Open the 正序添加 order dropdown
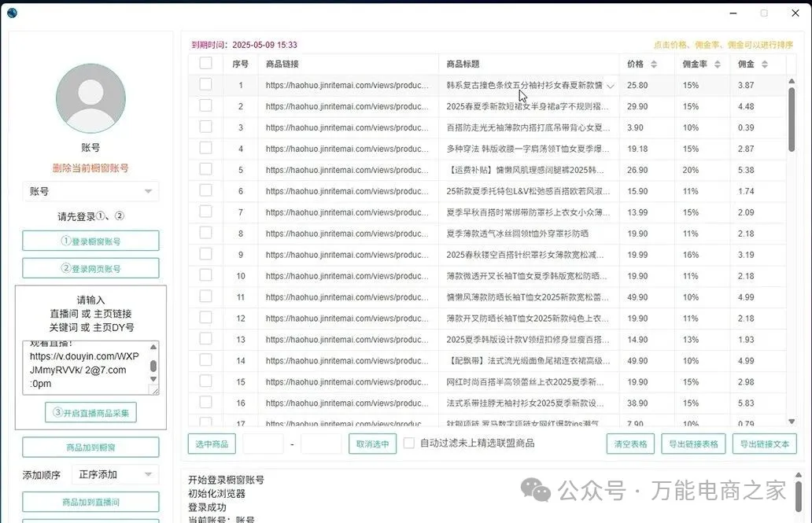The width and height of the screenshot is (812, 523). point(114,474)
